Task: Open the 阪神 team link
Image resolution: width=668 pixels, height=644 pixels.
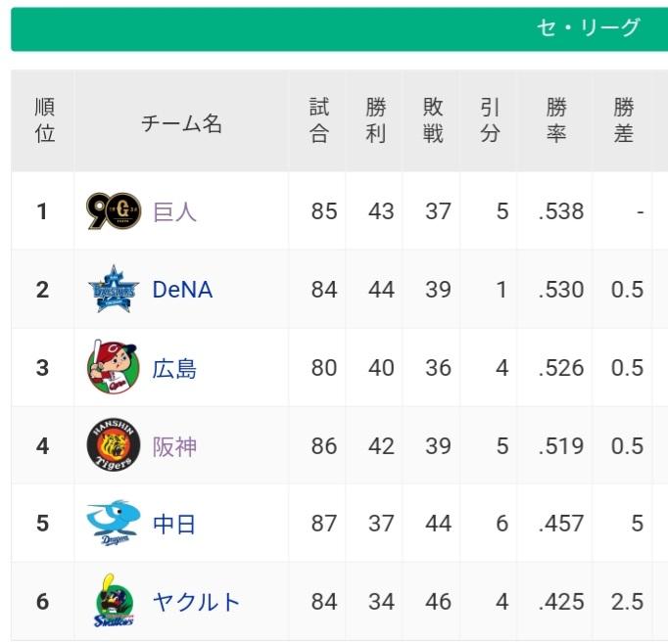Action: 174,447
